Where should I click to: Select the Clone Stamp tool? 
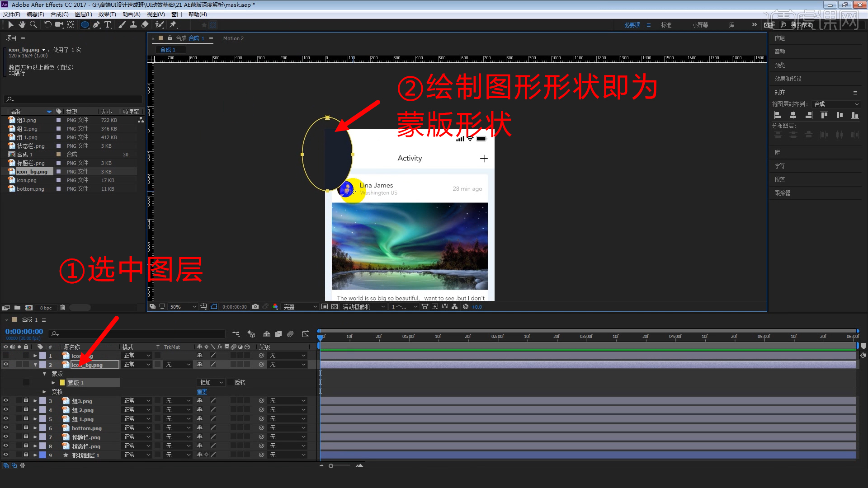tap(133, 25)
